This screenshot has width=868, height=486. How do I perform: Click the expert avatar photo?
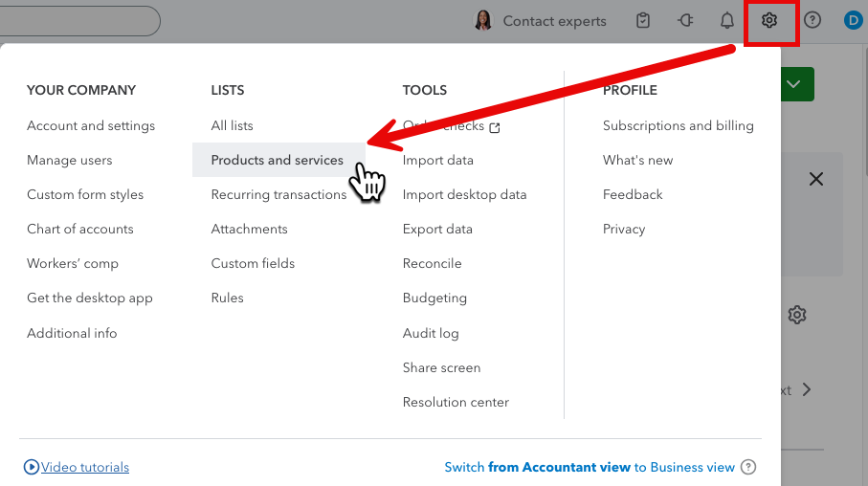[x=482, y=20]
